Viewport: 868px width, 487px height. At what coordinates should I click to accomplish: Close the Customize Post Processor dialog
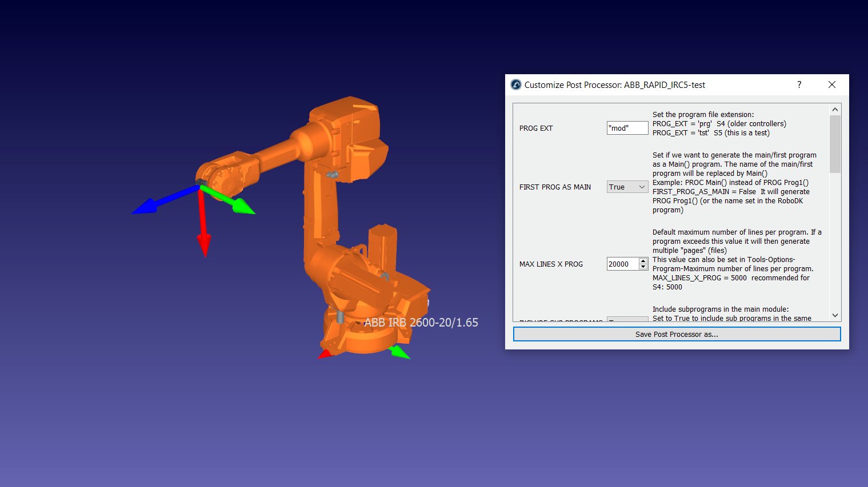831,84
